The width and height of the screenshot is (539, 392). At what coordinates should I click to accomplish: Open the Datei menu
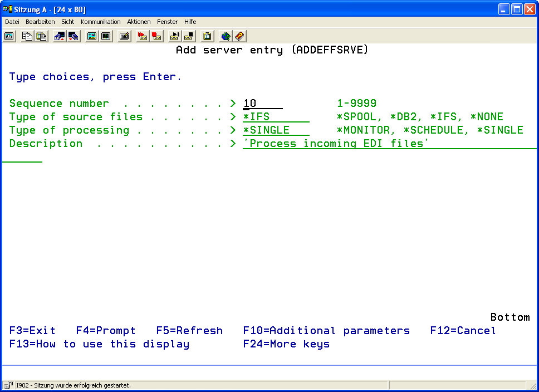[x=12, y=22]
